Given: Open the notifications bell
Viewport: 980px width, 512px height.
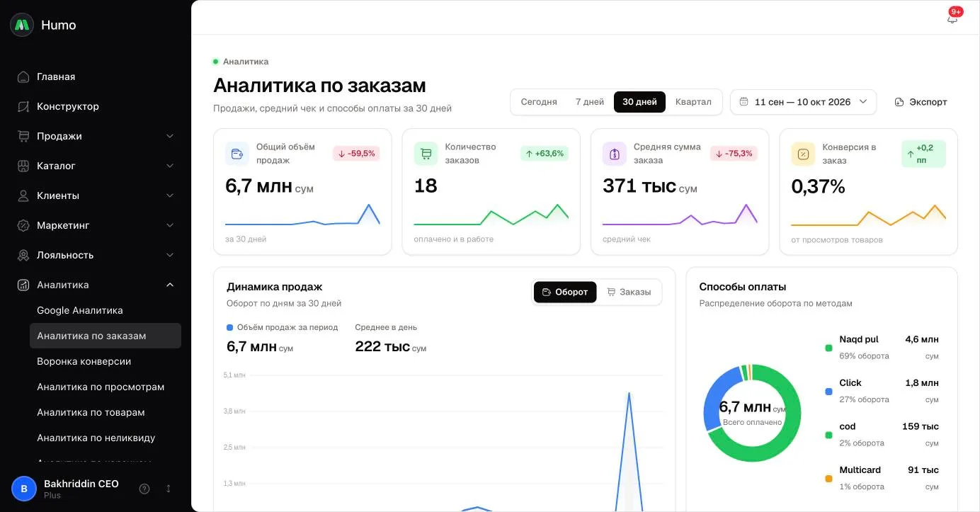Looking at the screenshot, I should coord(952,18).
